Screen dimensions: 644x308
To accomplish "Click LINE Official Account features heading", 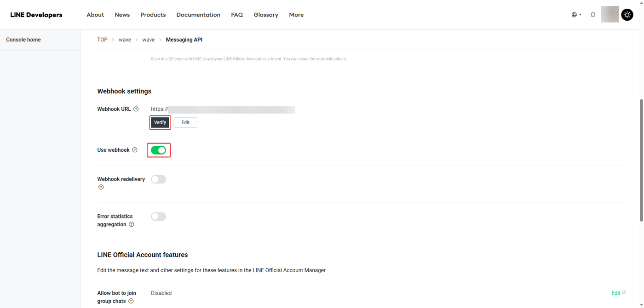I will (x=143, y=255).
